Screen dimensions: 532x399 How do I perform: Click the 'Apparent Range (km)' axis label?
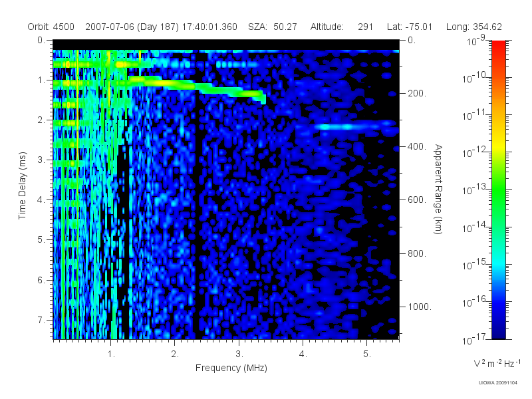(438, 190)
